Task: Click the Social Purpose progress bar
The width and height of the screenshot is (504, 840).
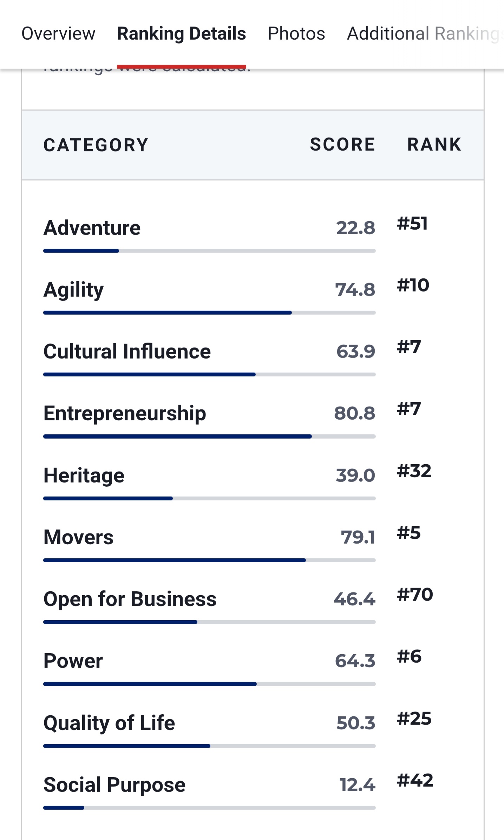Action: coord(209,808)
